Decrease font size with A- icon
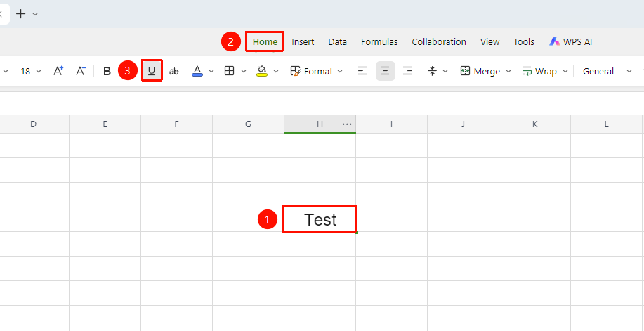644x331 pixels. [x=81, y=71]
